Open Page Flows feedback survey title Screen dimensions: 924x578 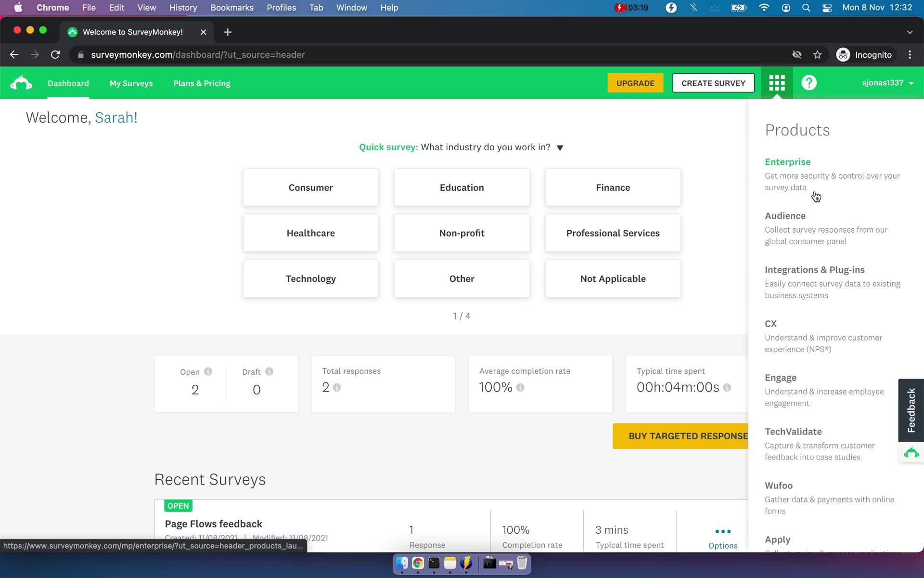pos(213,524)
